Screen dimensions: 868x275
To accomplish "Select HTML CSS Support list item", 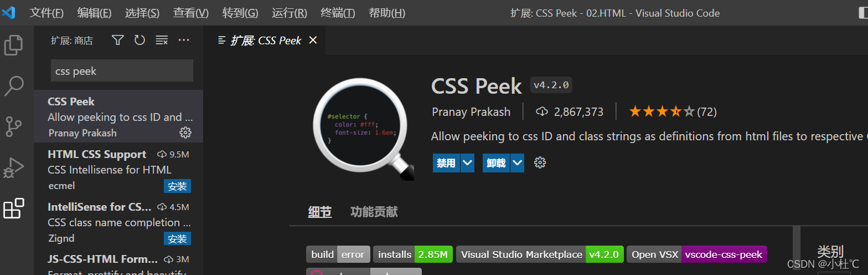I will (x=118, y=169).
